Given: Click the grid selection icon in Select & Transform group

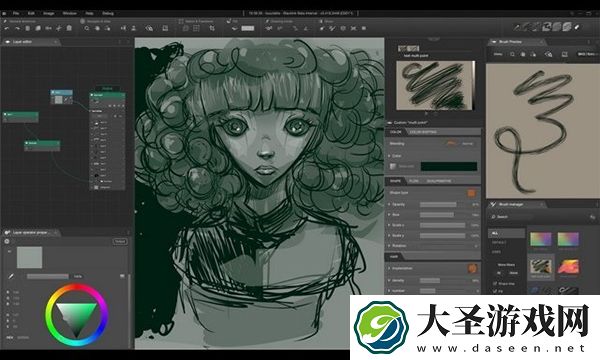Looking at the screenshot, I should [196, 28].
